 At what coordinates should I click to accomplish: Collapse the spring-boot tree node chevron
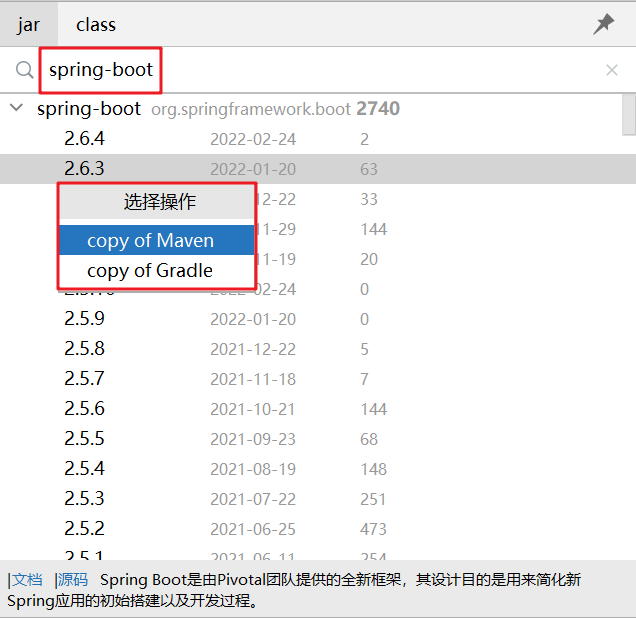pyautogui.click(x=16, y=108)
